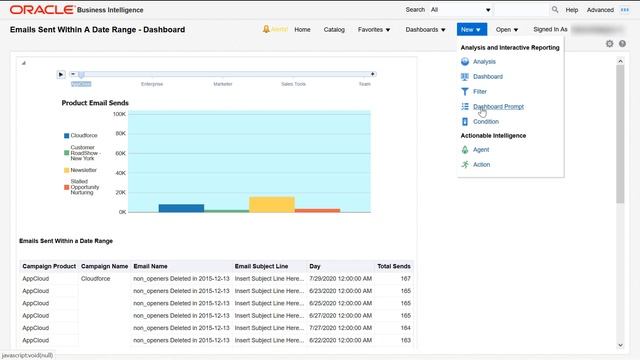Click the Analysis globe icon
Screen dimensions: 640x360
click(465, 62)
